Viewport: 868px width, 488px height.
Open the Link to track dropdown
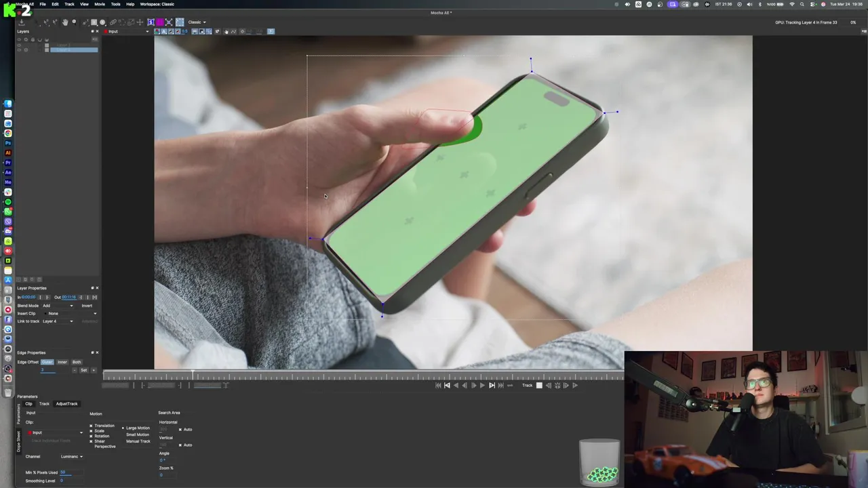pos(58,321)
